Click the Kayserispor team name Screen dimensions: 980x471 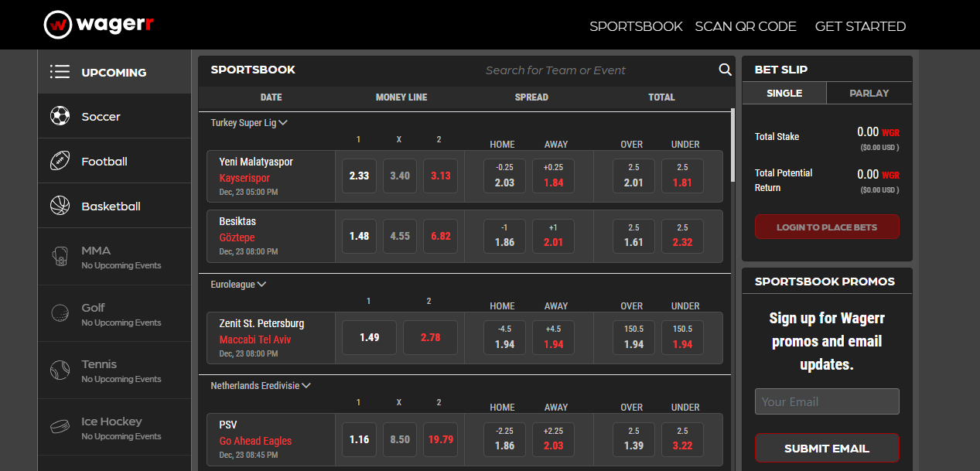coord(244,178)
